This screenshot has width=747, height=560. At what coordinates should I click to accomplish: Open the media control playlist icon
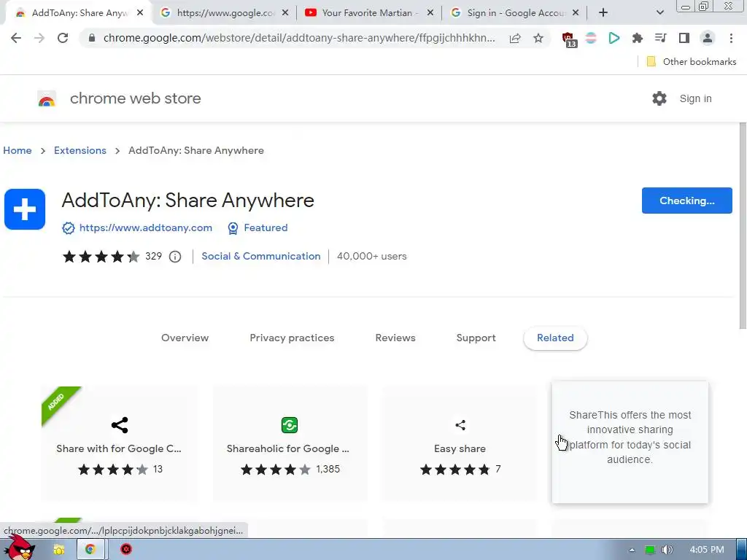tap(661, 38)
